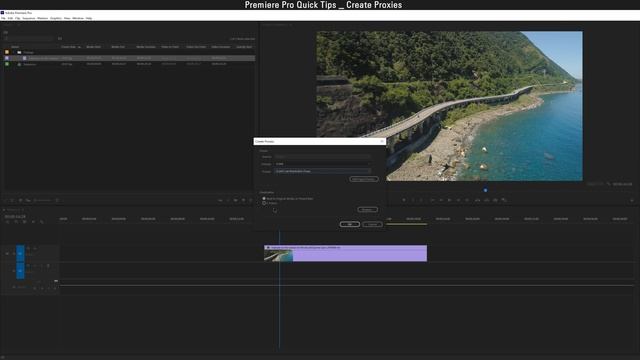Select Next to Original Media destination radio
640x360 pixels.
pyautogui.click(x=264, y=198)
